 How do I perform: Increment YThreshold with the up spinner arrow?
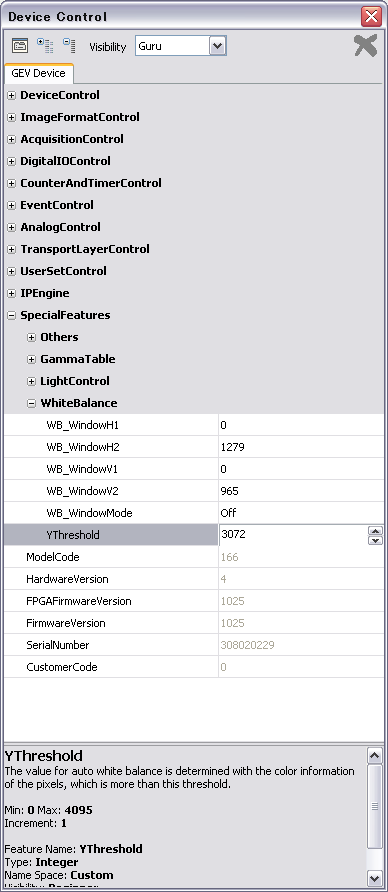[x=375, y=530]
